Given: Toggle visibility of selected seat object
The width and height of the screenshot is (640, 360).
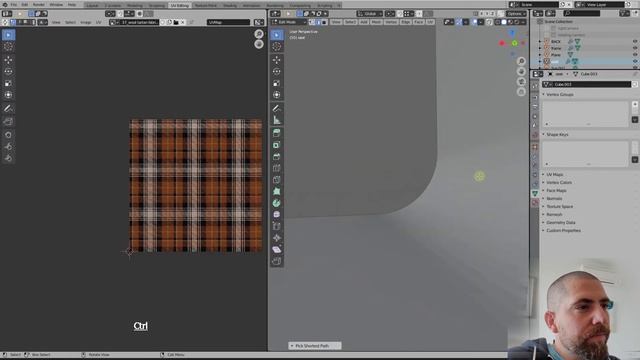Looking at the screenshot, I should (635, 61).
